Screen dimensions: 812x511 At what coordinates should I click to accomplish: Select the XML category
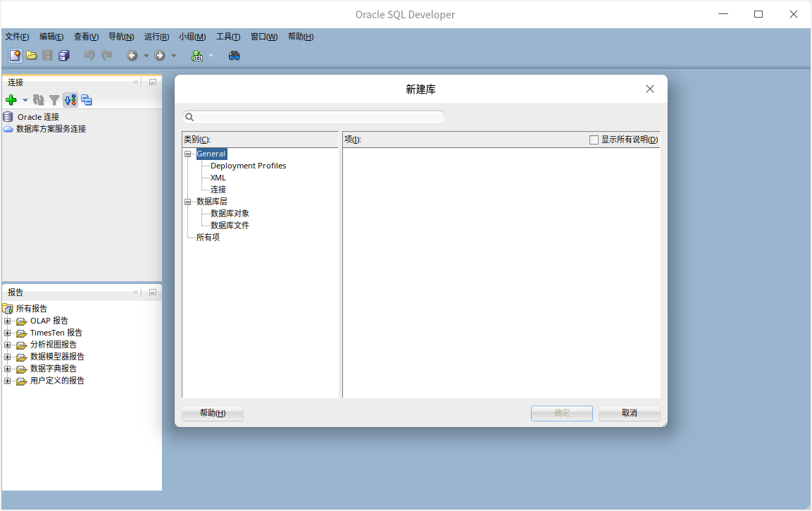pos(218,178)
